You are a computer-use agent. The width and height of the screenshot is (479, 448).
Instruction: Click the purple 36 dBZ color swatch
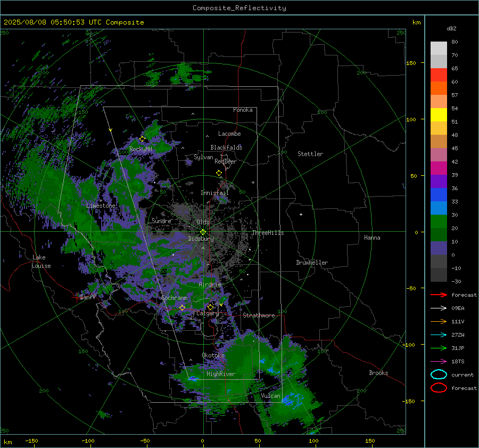coord(439,181)
